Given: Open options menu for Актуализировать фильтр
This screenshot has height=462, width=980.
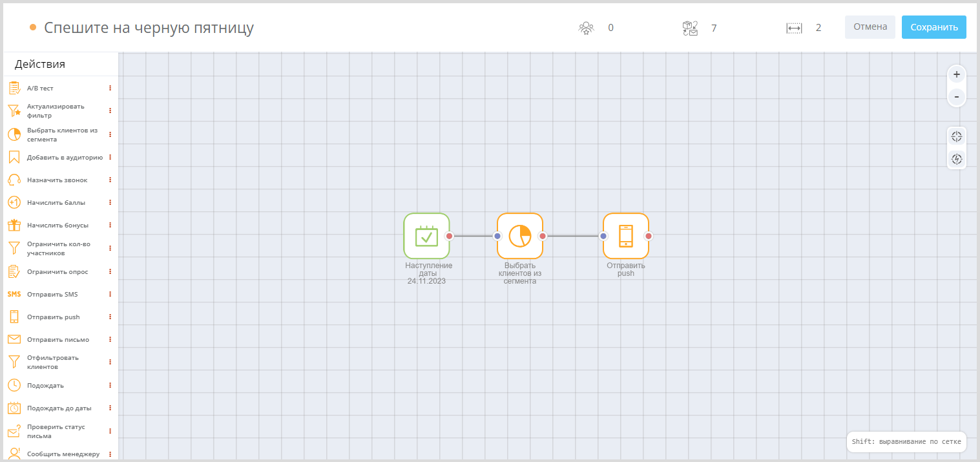Looking at the screenshot, I should [110, 111].
